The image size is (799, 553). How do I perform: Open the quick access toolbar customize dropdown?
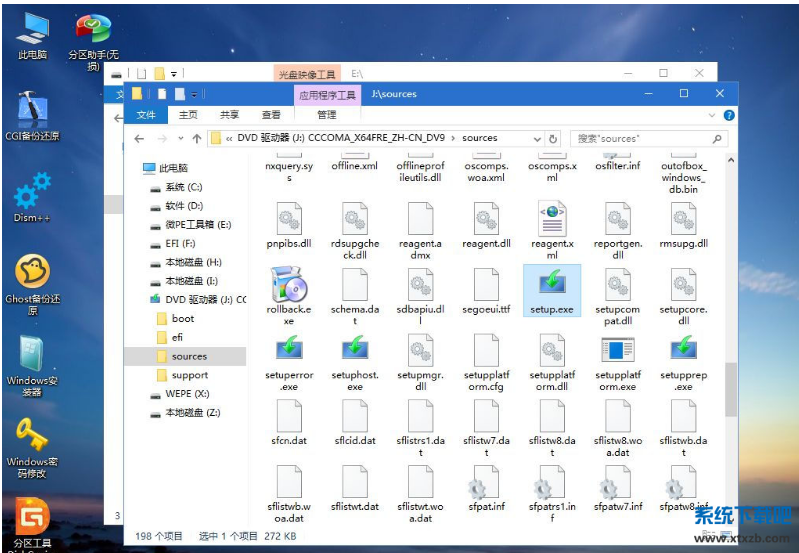pos(194,94)
